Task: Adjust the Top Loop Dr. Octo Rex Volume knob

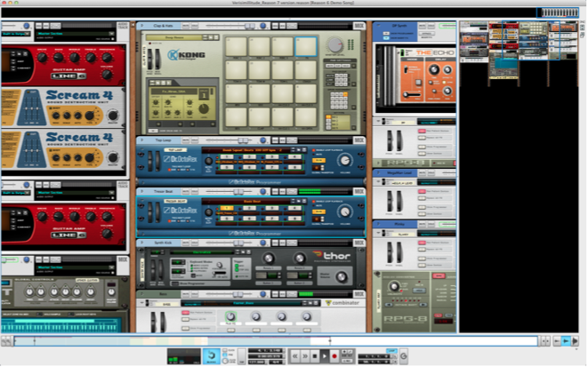Action: (344, 161)
